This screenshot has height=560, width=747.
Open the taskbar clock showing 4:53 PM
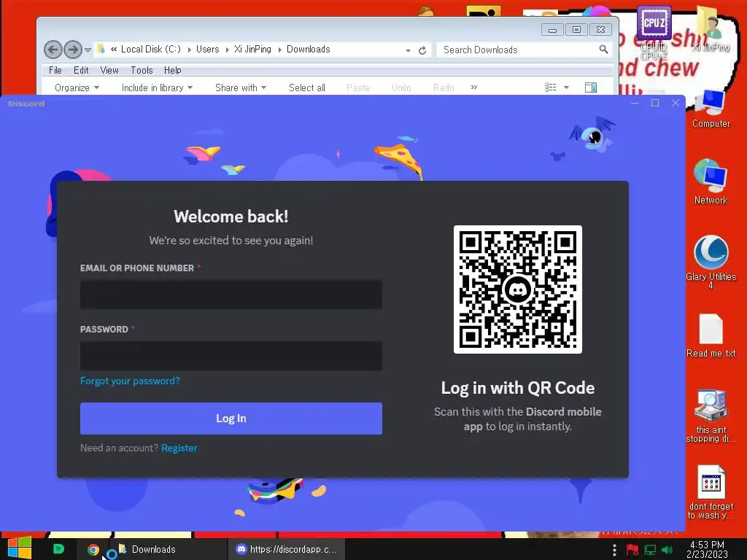coord(707,549)
